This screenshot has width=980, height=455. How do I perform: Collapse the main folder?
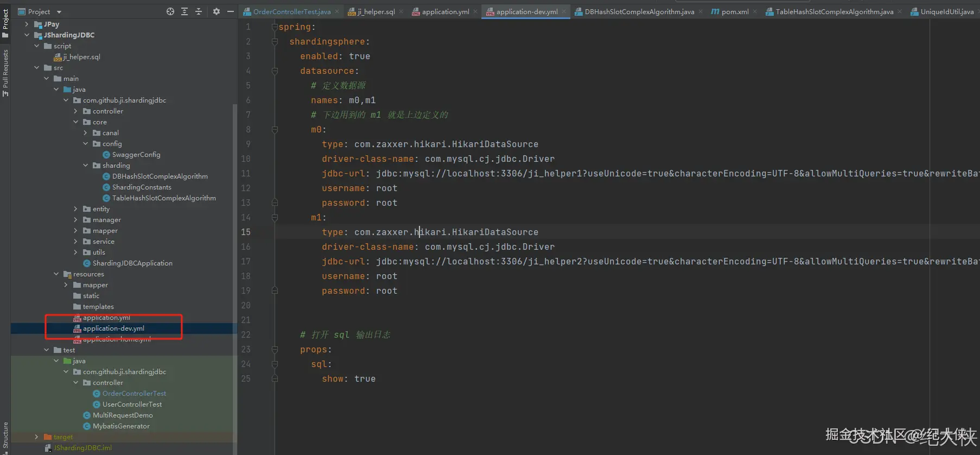pyautogui.click(x=47, y=79)
